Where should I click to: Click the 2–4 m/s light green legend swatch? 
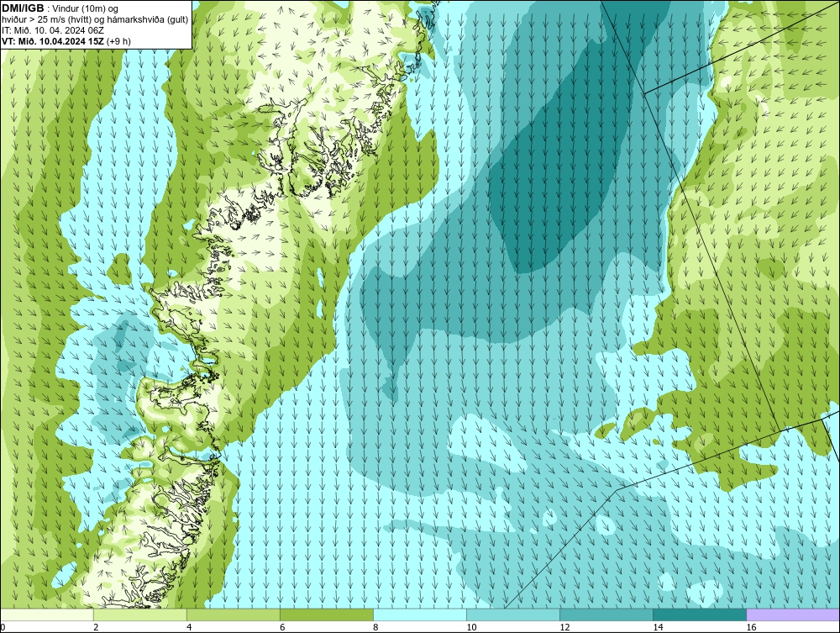tap(139, 615)
